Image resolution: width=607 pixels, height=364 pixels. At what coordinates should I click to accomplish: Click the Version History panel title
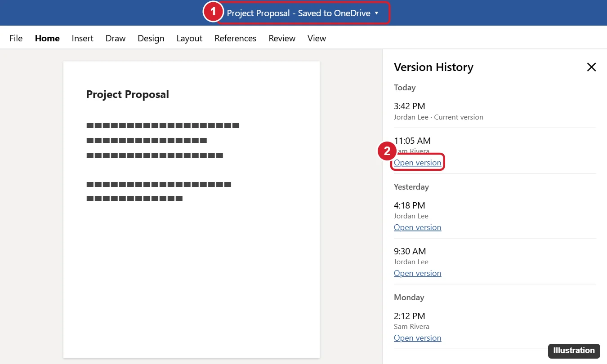click(x=433, y=67)
